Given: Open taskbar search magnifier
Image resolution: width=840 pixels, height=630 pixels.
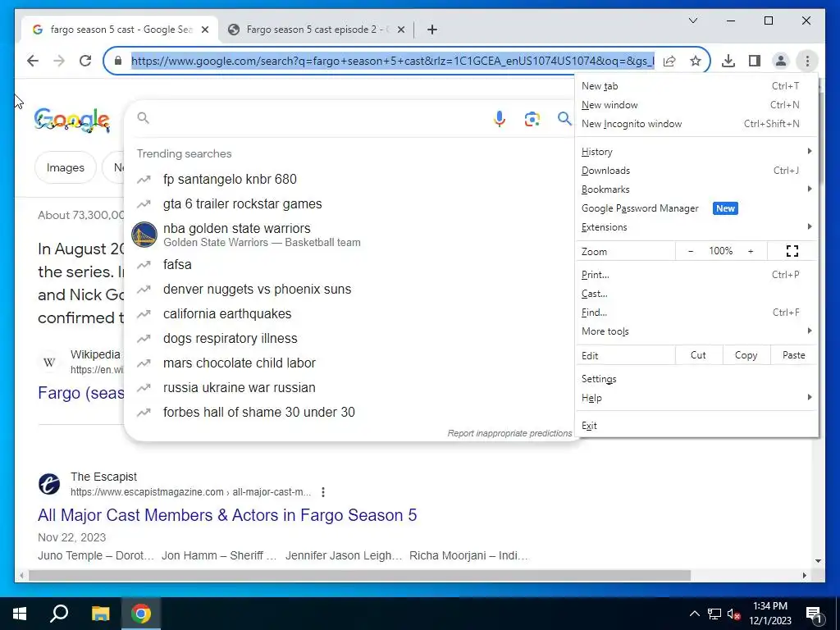Looking at the screenshot, I should 59,614.
